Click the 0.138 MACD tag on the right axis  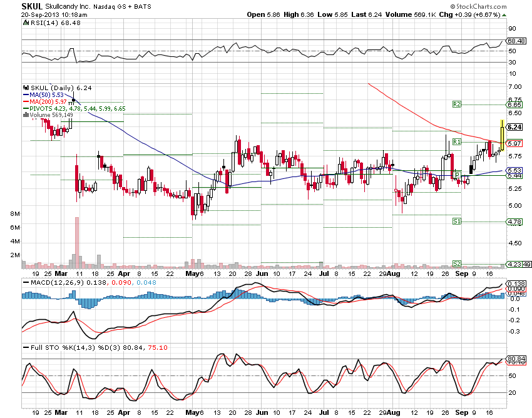coord(516,283)
